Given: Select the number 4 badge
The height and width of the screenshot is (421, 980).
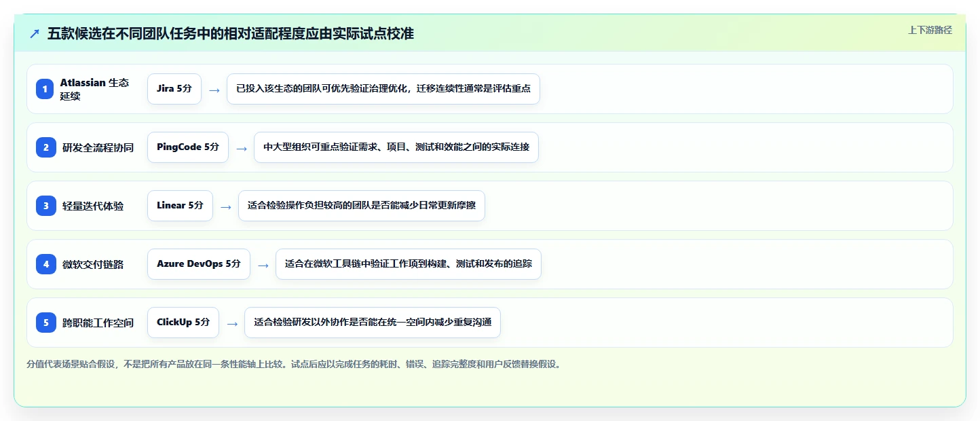Looking at the screenshot, I should (x=45, y=264).
